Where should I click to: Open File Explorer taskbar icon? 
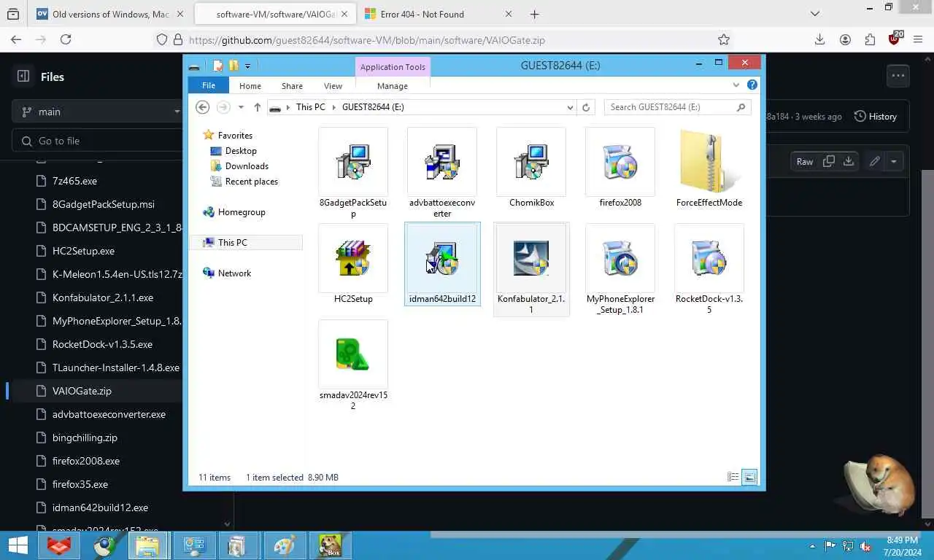pyautogui.click(x=147, y=545)
